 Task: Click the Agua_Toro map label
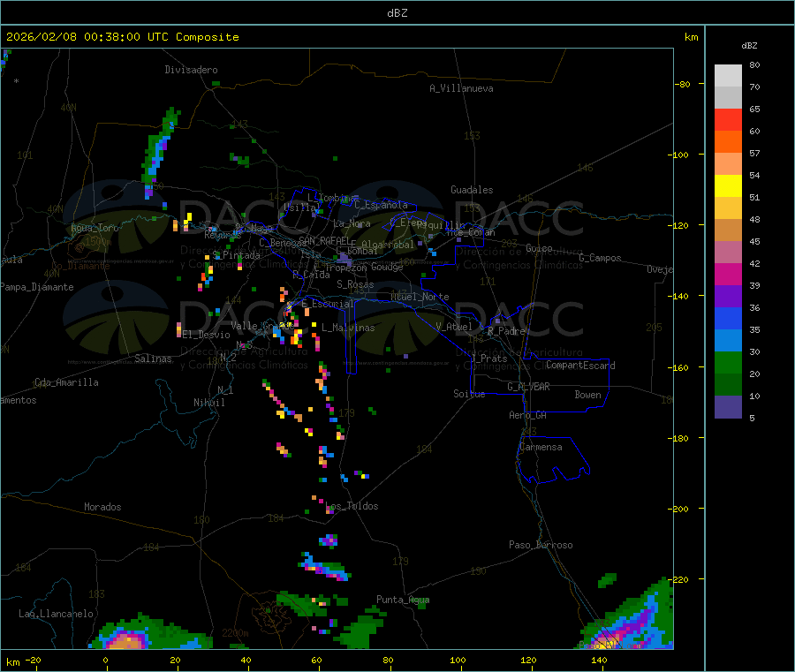tap(95, 228)
